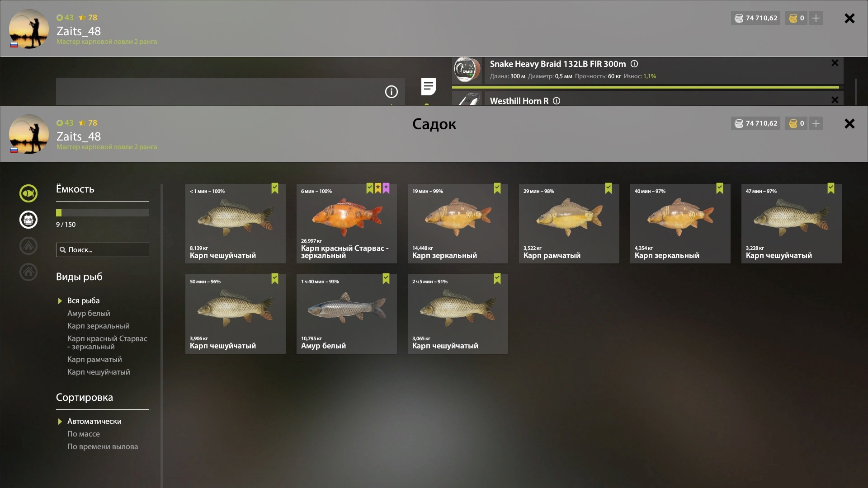Sort fish По времени вылова
Viewport: 868px width, 488px height.
[x=103, y=446]
